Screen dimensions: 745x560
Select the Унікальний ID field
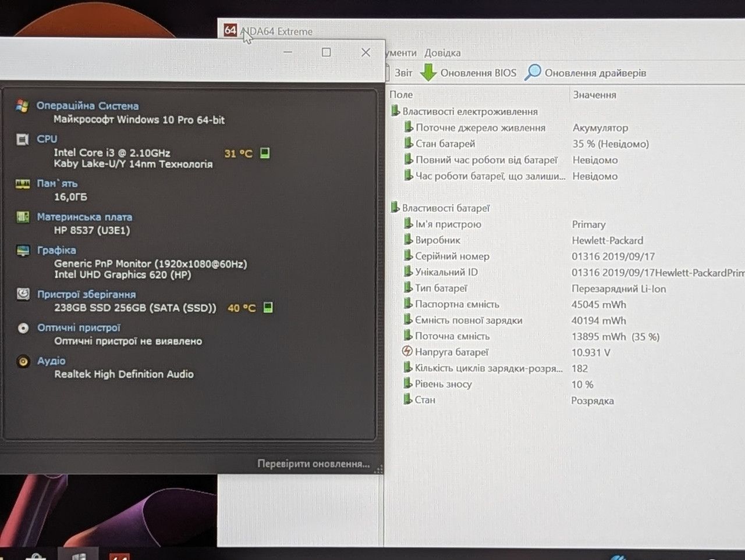pyautogui.click(x=446, y=272)
